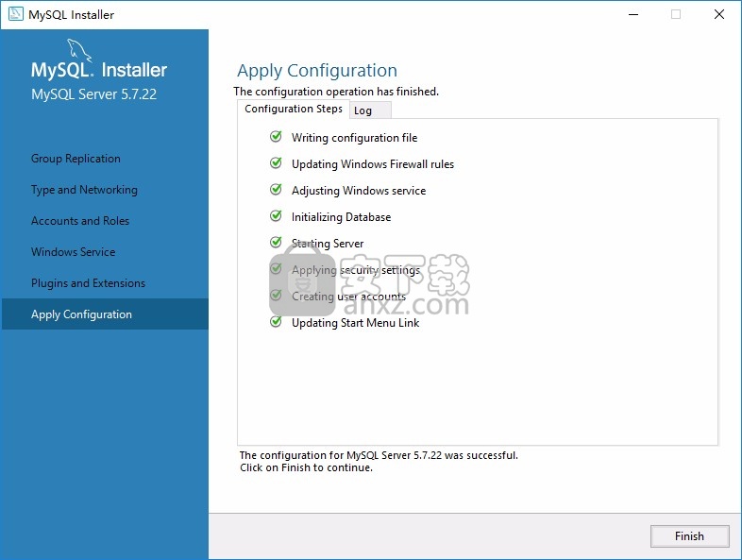This screenshot has width=742, height=560.
Task: Click the 'Starting Server' step text
Action: pyautogui.click(x=328, y=244)
